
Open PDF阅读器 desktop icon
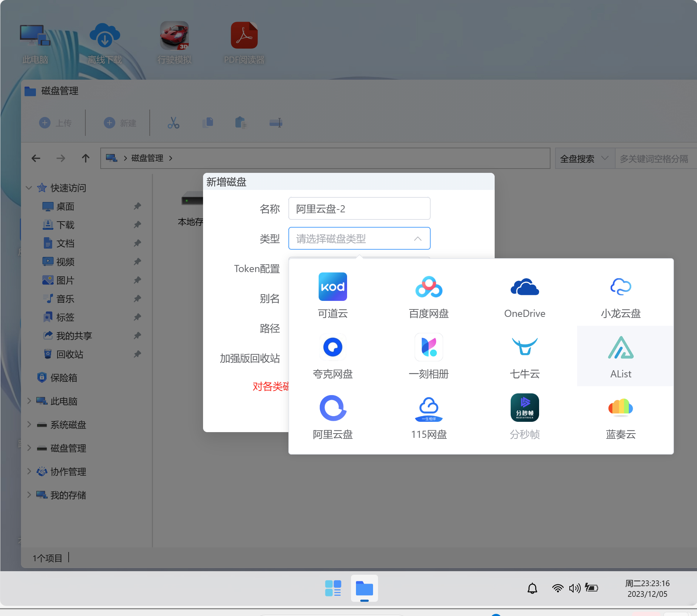[x=244, y=43]
